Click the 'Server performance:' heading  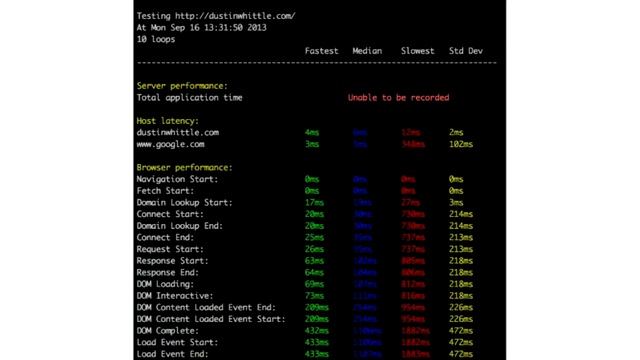pos(182,86)
